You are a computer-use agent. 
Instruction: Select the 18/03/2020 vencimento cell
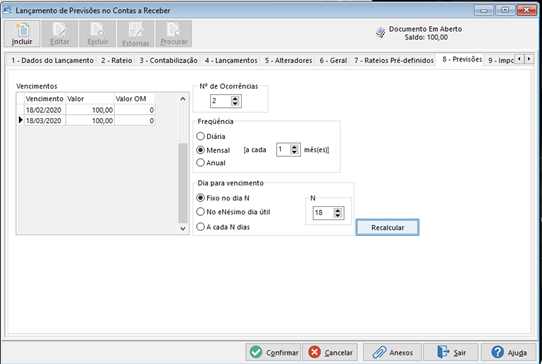(45, 121)
